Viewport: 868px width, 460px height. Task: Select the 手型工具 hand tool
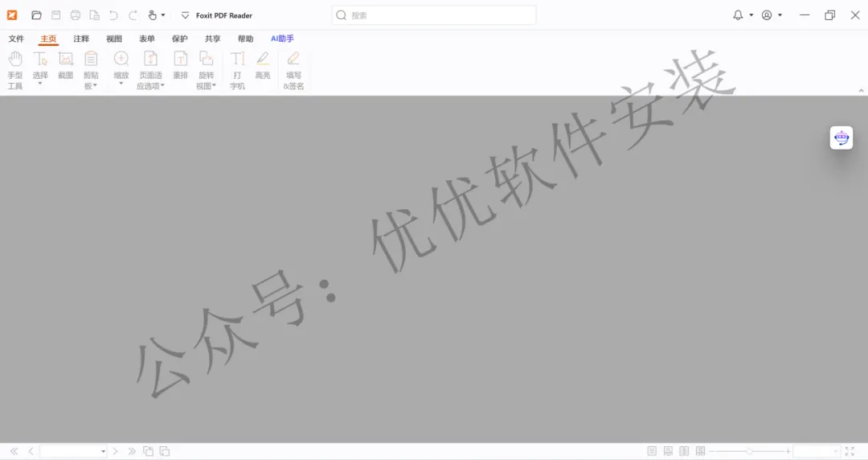tap(15, 70)
